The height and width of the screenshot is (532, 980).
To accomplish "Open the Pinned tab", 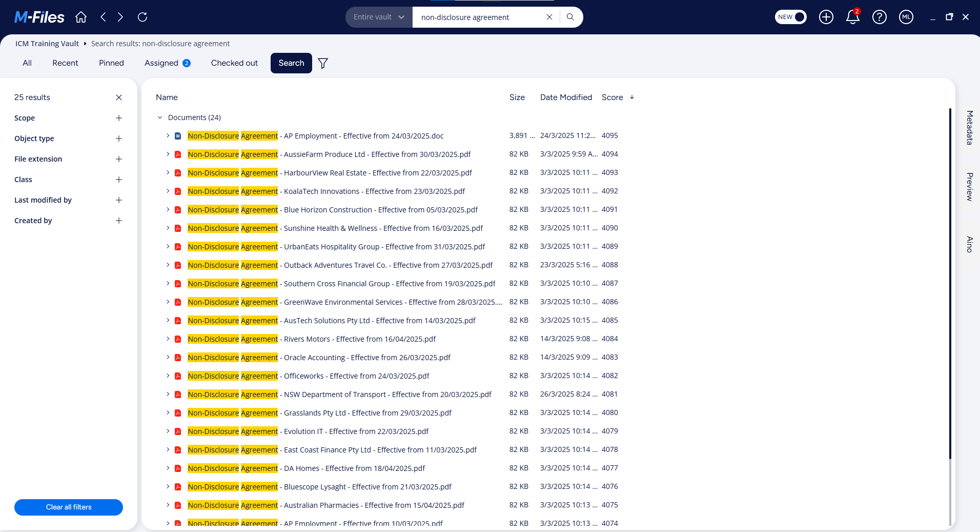I will coord(111,63).
